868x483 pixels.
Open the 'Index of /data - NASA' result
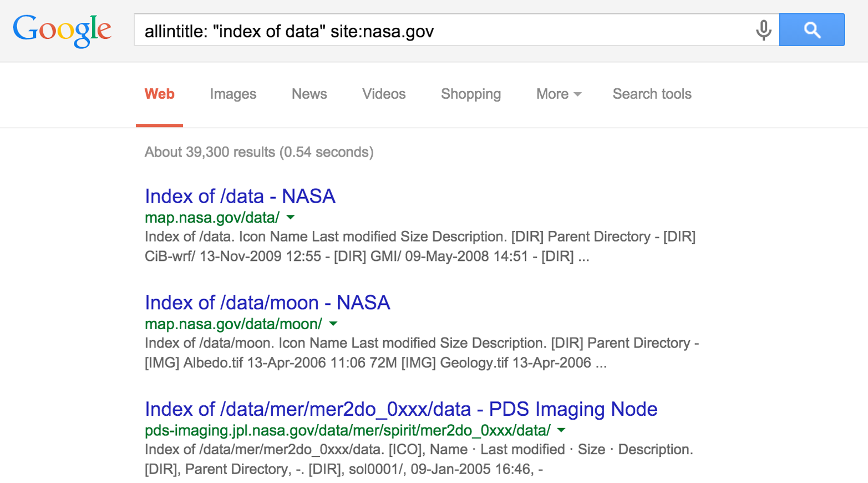tap(239, 197)
